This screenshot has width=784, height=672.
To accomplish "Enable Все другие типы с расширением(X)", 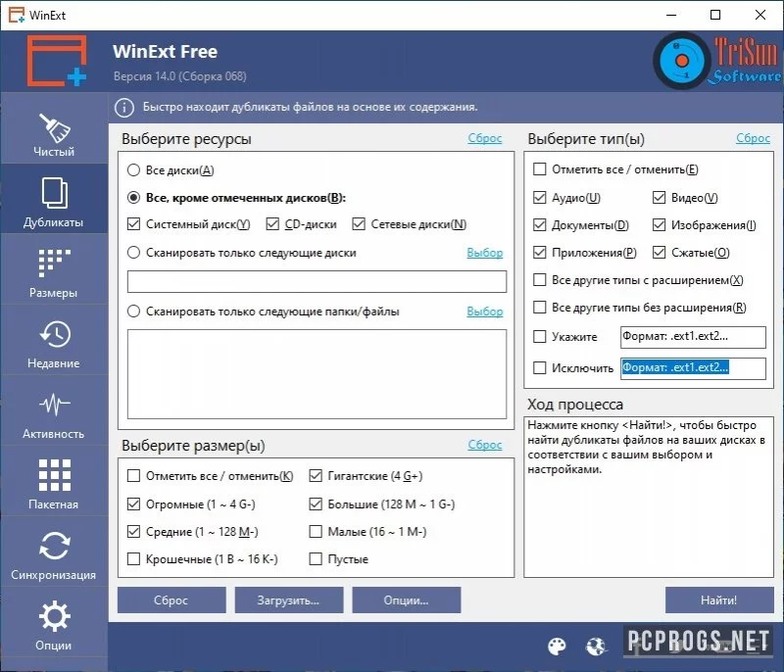I will 540,280.
